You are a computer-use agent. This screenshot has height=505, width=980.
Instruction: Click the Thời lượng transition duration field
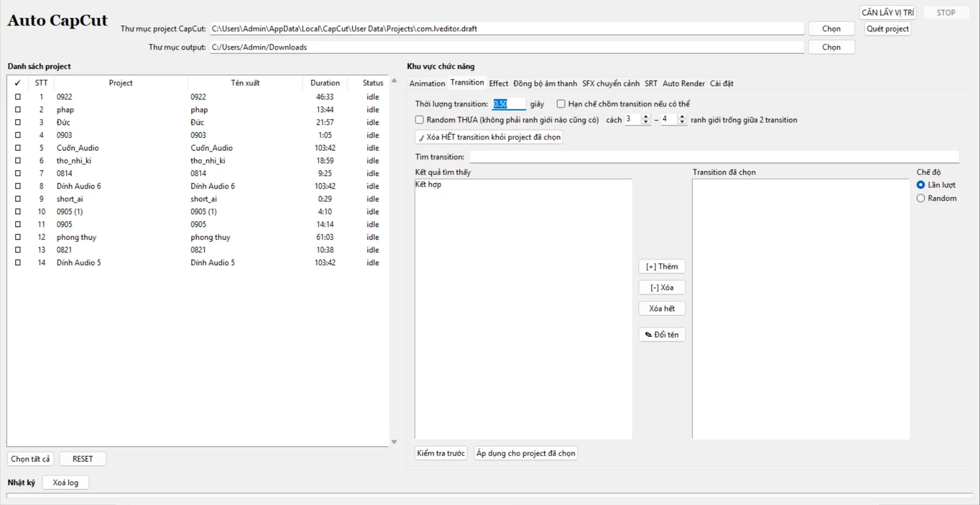click(x=509, y=104)
